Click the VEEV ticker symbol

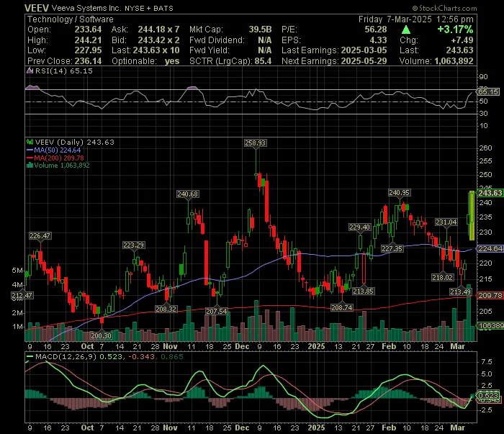pyautogui.click(x=37, y=8)
